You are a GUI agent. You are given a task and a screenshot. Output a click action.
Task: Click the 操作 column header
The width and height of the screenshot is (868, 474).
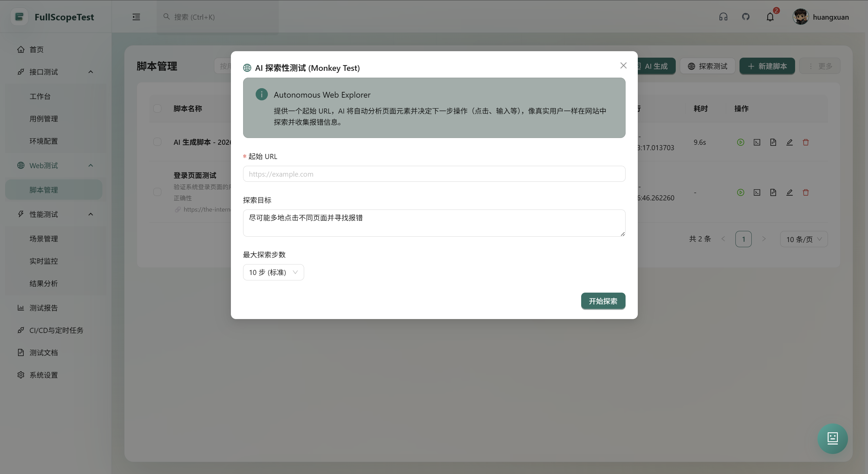[x=741, y=108]
